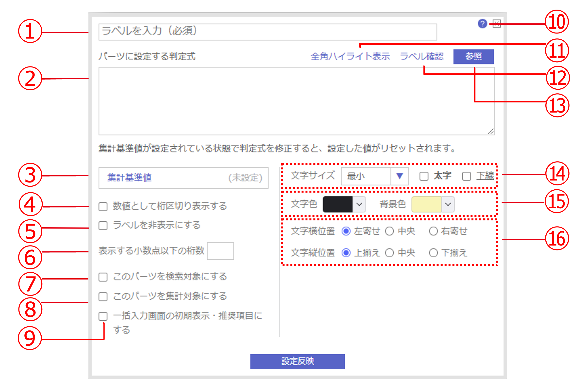The image size is (588, 379).
Task: Click inside the 判定式 formula text area
Action: [x=296, y=101]
